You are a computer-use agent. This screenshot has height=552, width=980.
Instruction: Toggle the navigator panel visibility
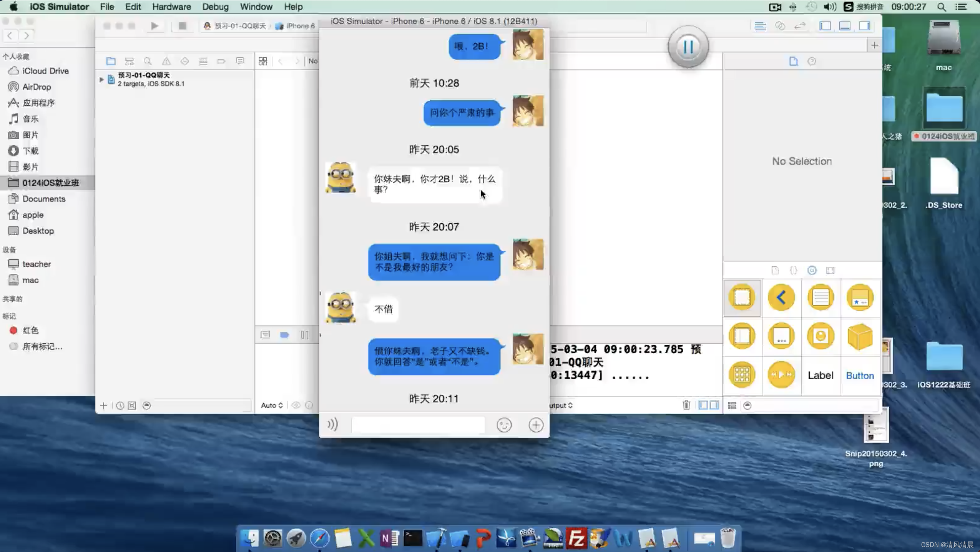825,26
